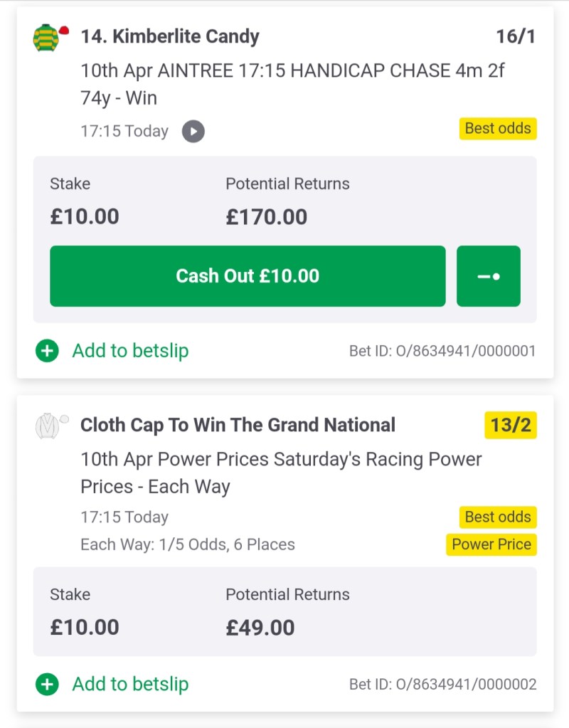
Task: Click the Power Price label
Action: coord(491,544)
